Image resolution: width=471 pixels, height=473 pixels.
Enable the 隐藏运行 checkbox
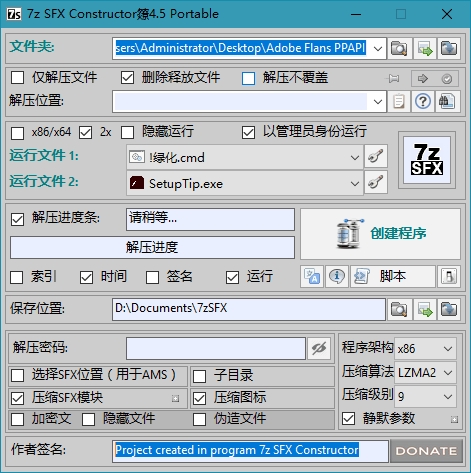[127, 133]
